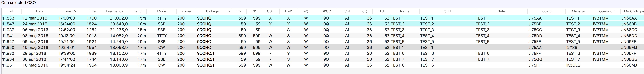This screenshot has height=74, width=644.
Task: Click the eQ column header
Action: 306,11
